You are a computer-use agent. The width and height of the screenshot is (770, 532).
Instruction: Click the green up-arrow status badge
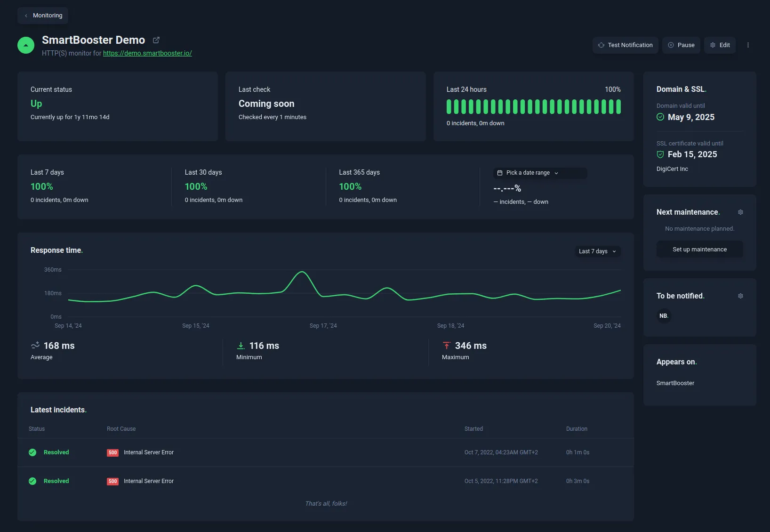coord(25,45)
